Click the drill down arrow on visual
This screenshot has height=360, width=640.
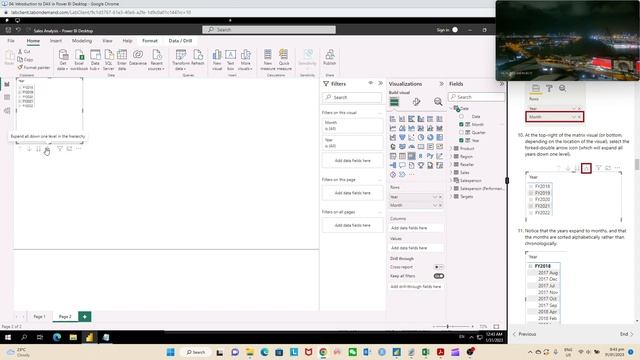click(29, 149)
